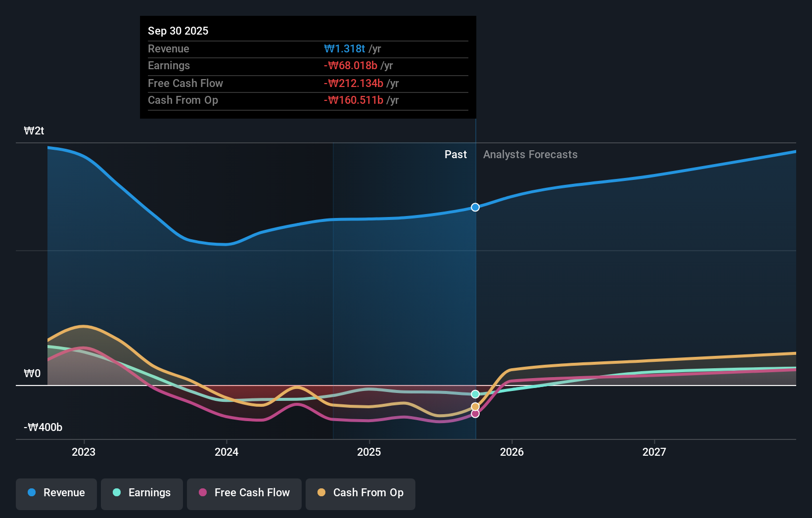Click the Cash From Op legend button
The height and width of the screenshot is (518, 812).
tap(360, 493)
